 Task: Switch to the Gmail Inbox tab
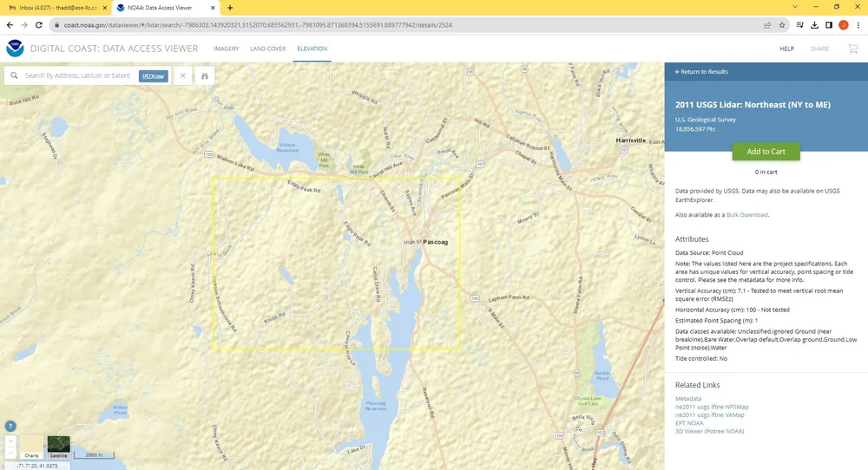[x=56, y=8]
